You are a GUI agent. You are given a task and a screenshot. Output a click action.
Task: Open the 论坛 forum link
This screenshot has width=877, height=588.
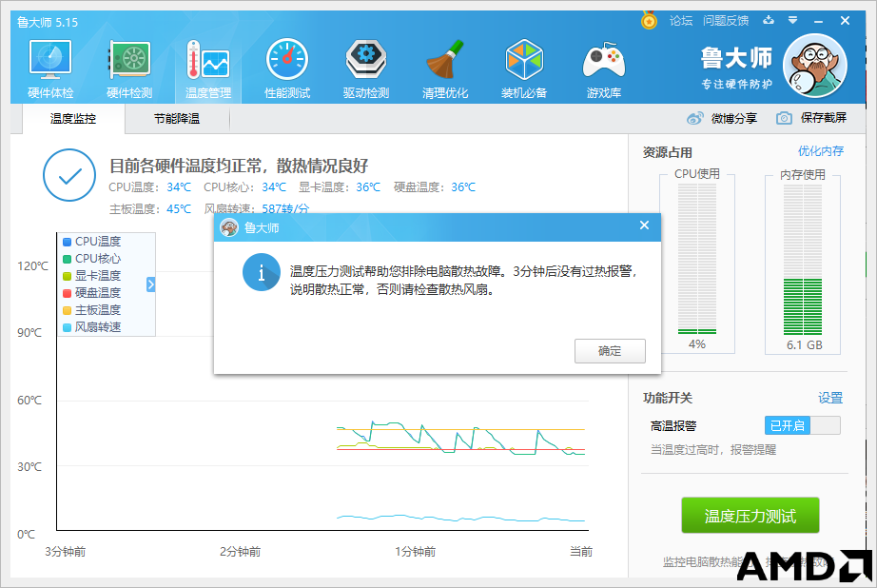tap(681, 21)
